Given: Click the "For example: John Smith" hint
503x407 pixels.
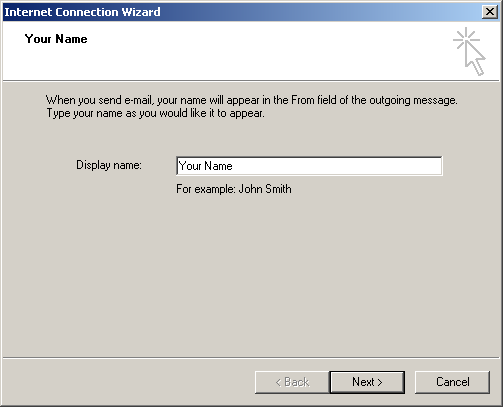Looking at the screenshot, I should click(x=234, y=189).
